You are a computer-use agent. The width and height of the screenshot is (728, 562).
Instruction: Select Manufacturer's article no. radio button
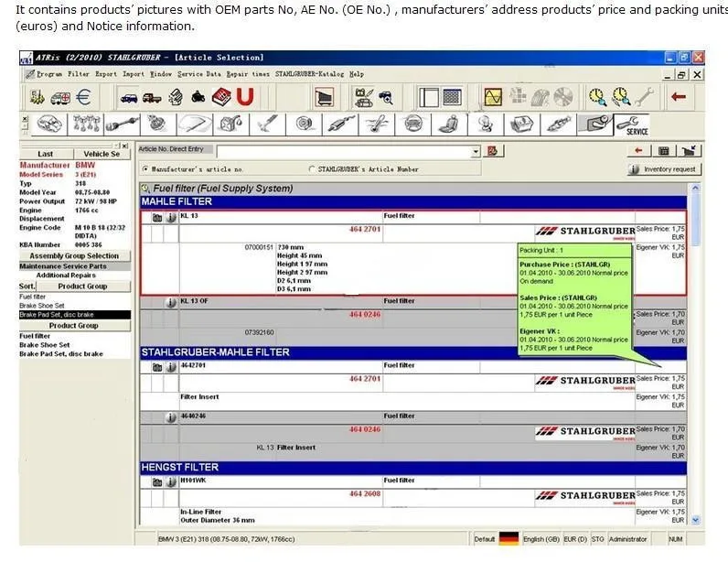click(x=145, y=169)
